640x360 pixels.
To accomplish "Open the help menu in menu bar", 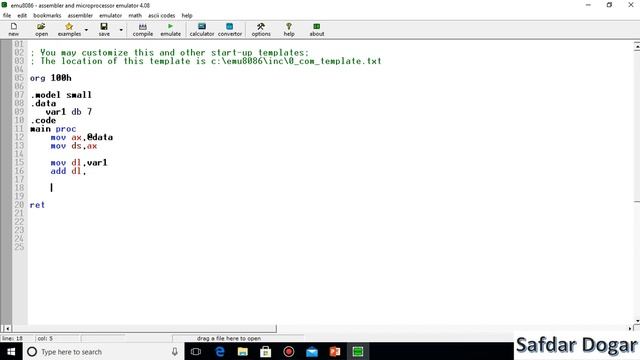I will tap(187, 16).
